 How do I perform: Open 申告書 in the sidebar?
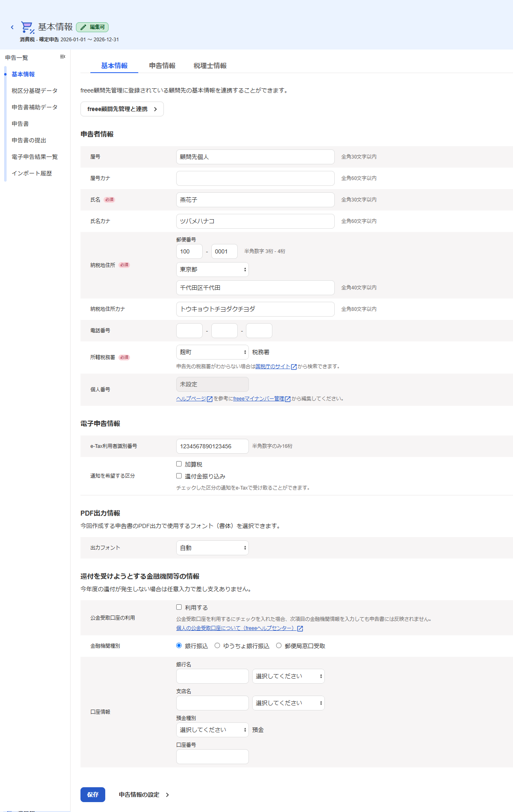(20, 124)
